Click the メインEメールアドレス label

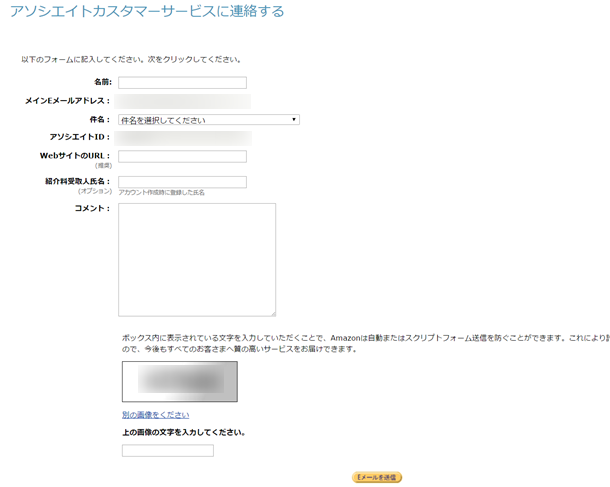pos(68,101)
